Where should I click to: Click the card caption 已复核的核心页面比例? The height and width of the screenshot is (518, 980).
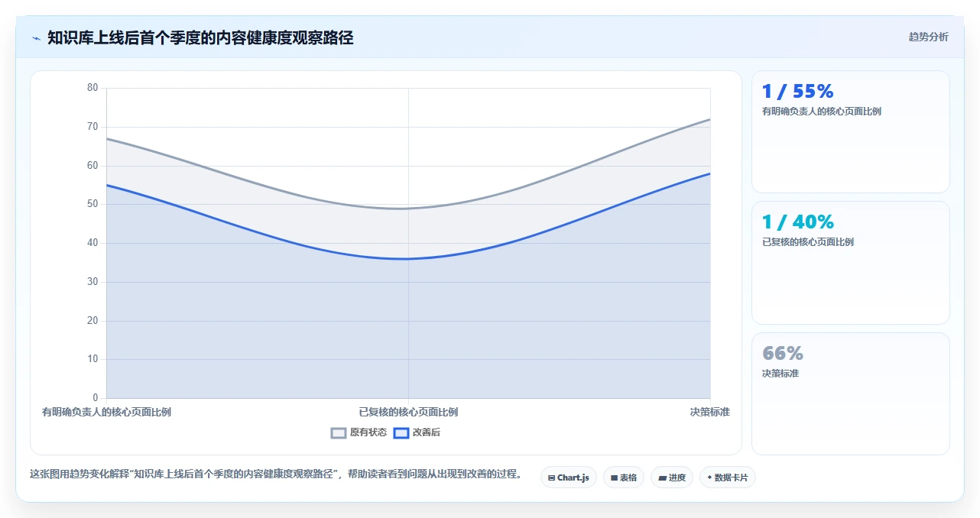pos(808,242)
